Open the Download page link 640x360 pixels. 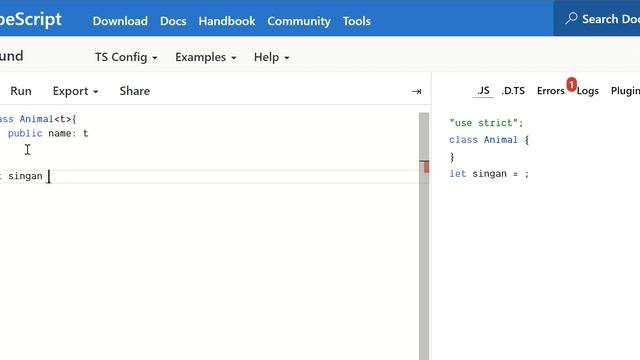(120, 21)
